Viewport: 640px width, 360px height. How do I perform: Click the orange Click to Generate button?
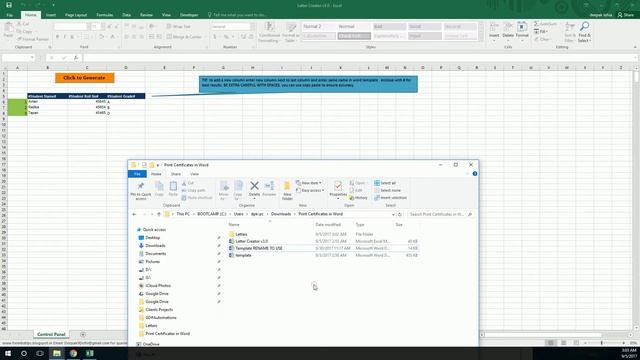[x=85, y=78]
